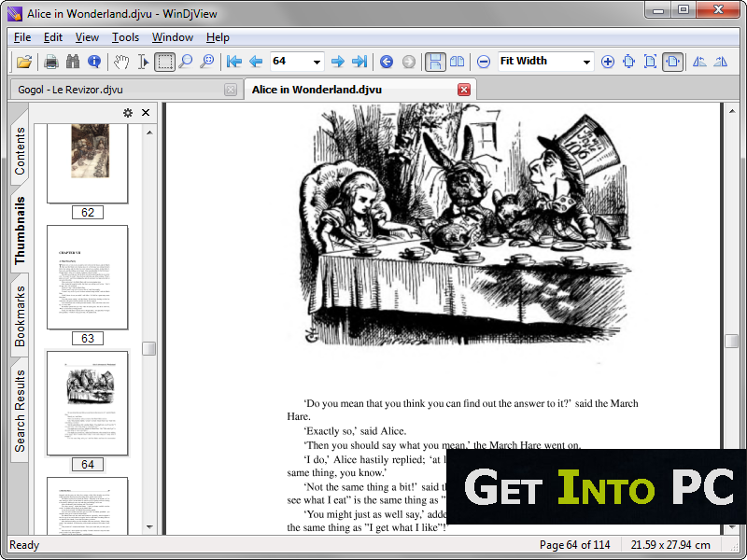This screenshot has height=560, width=747.
Task: Print the document using the printer icon
Action: (51, 62)
